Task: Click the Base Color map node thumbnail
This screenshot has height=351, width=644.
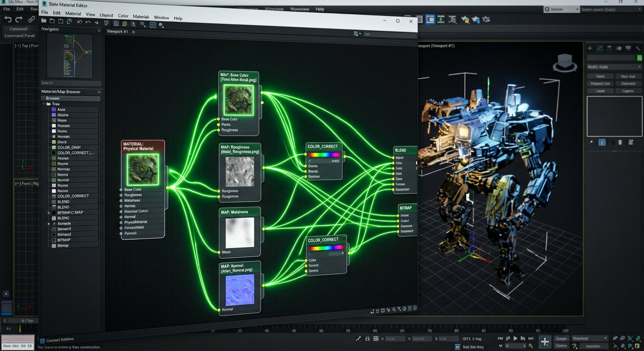Action: [x=238, y=99]
